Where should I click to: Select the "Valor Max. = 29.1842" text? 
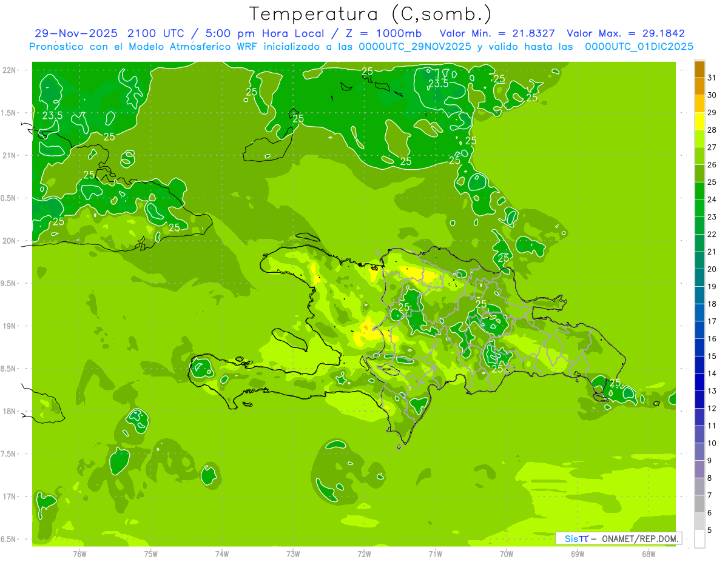tap(626, 33)
